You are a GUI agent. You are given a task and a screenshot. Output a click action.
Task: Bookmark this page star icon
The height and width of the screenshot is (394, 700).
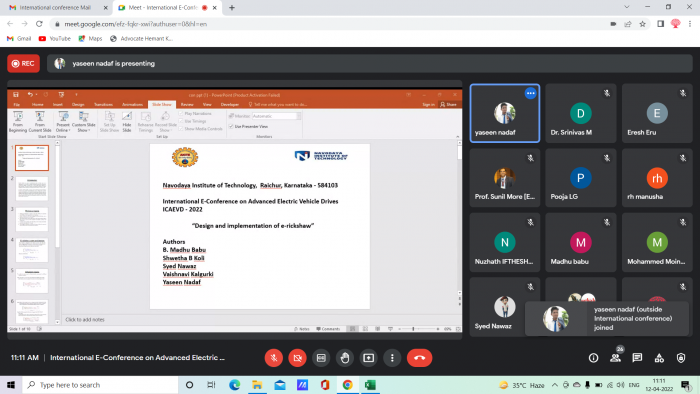(642, 24)
